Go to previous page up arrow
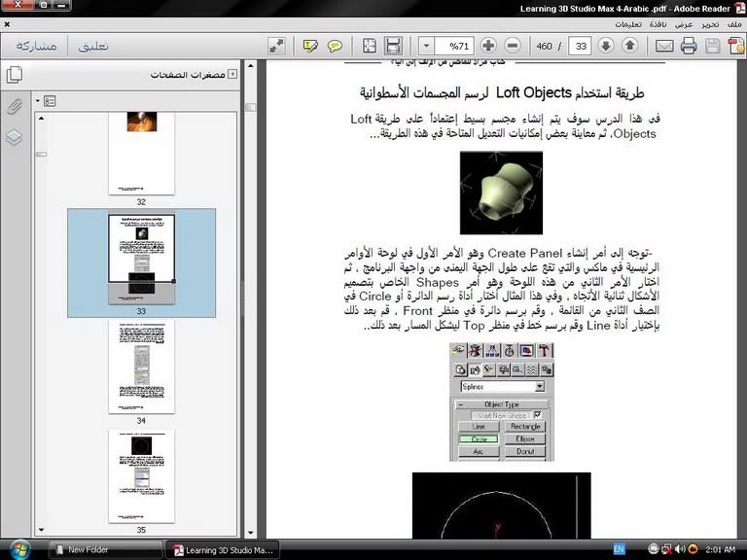The width and height of the screenshot is (747, 560). (630, 46)
